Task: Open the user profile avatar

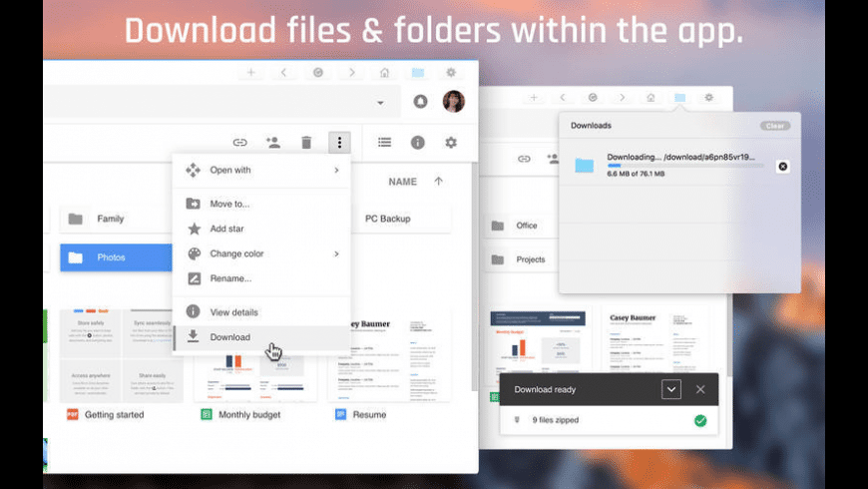Action: coord(453,102)
